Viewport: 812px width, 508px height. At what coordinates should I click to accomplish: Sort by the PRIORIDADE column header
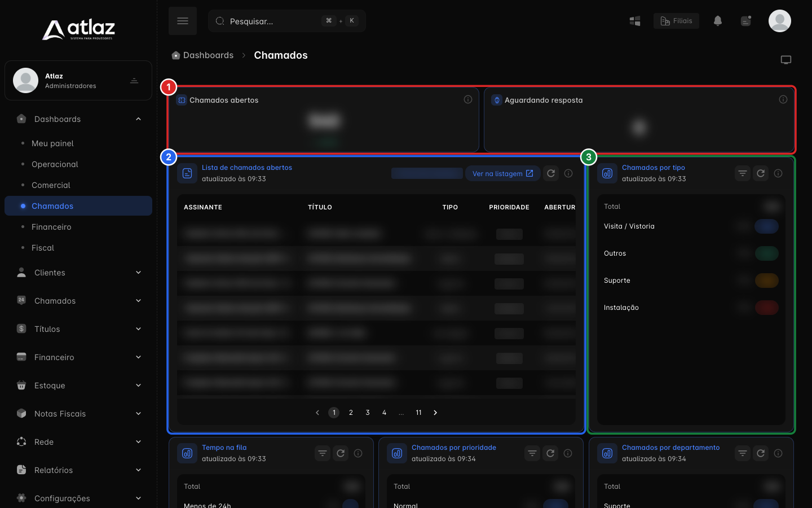[x=509, y=207]
